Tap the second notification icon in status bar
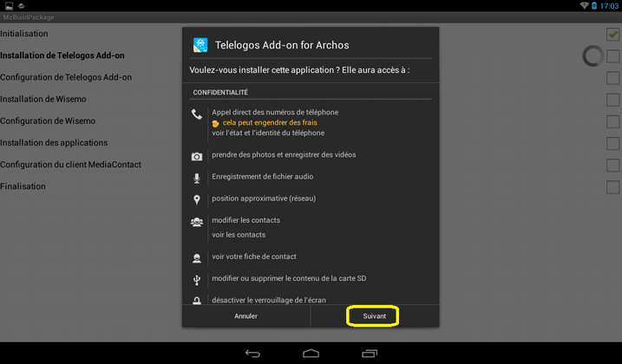The height and width of the screenshot is (364, 622). (x=21, y=5)
